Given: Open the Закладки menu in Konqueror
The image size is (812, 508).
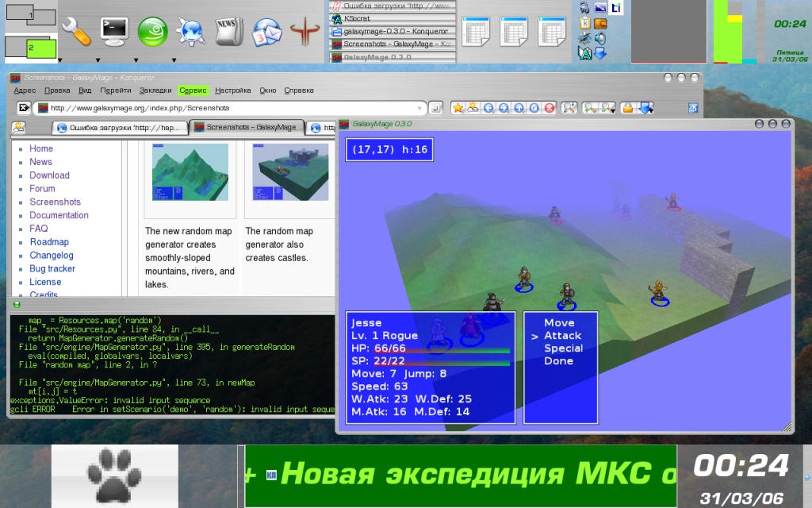Looking at the screenshot, I should tap(155, 90).
